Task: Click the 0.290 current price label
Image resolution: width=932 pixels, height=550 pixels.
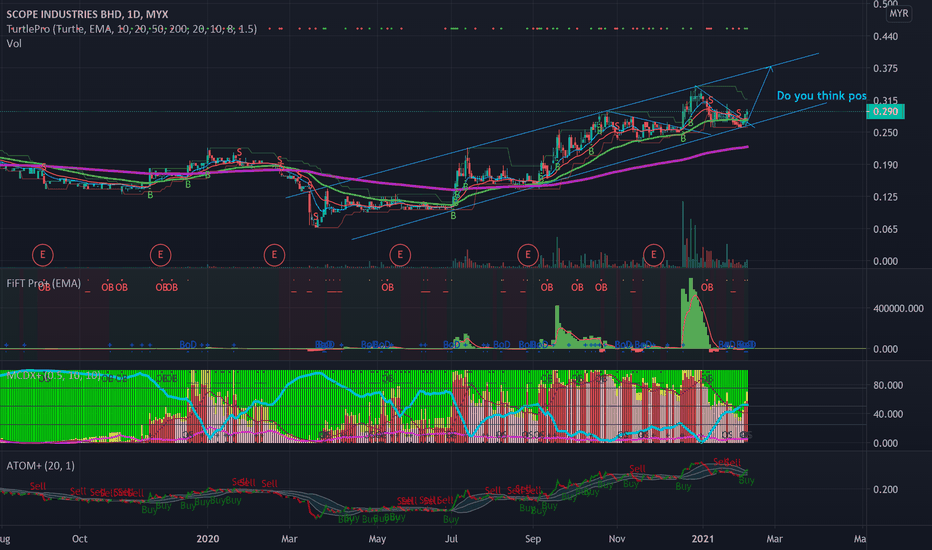Action: pos(886,112)
